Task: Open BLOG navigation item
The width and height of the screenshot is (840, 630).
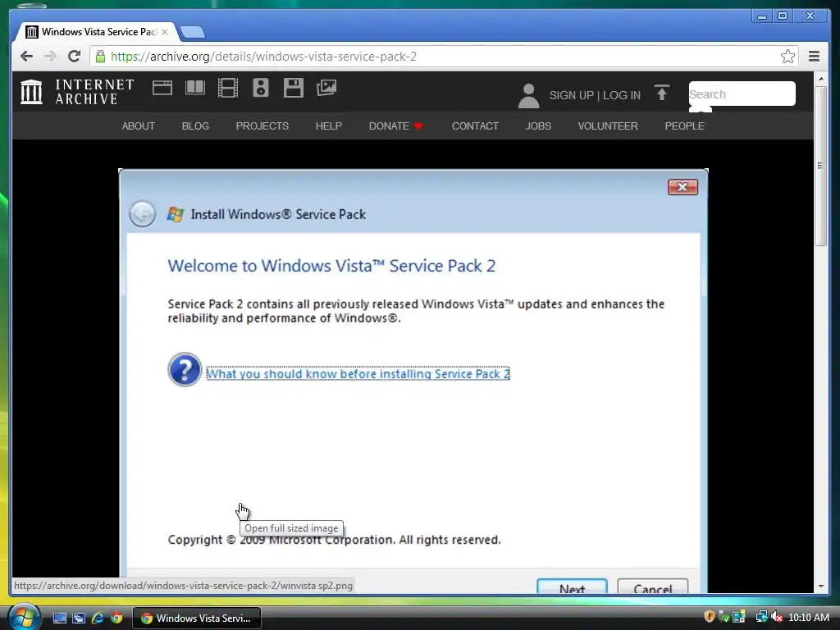Action: pos(195,126)
